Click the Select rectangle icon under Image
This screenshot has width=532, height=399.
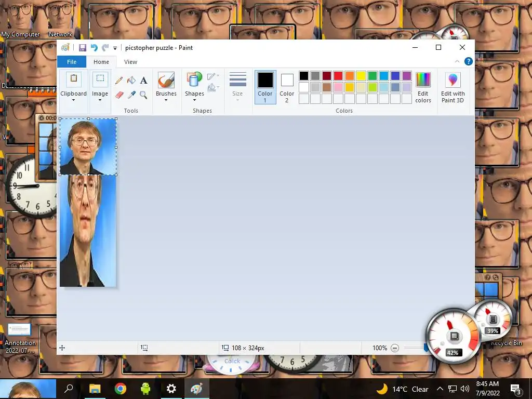[x=100, y=79]
